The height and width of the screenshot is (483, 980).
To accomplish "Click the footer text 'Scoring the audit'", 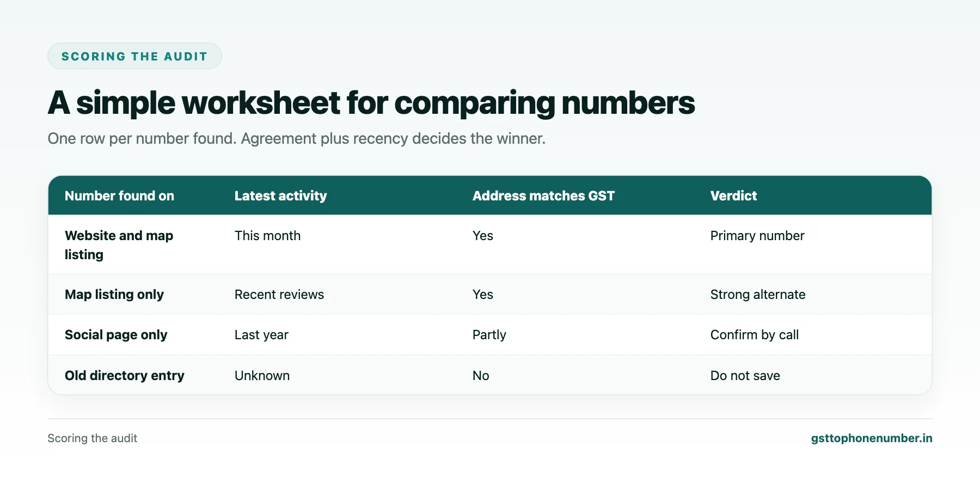I will (93, 438).
